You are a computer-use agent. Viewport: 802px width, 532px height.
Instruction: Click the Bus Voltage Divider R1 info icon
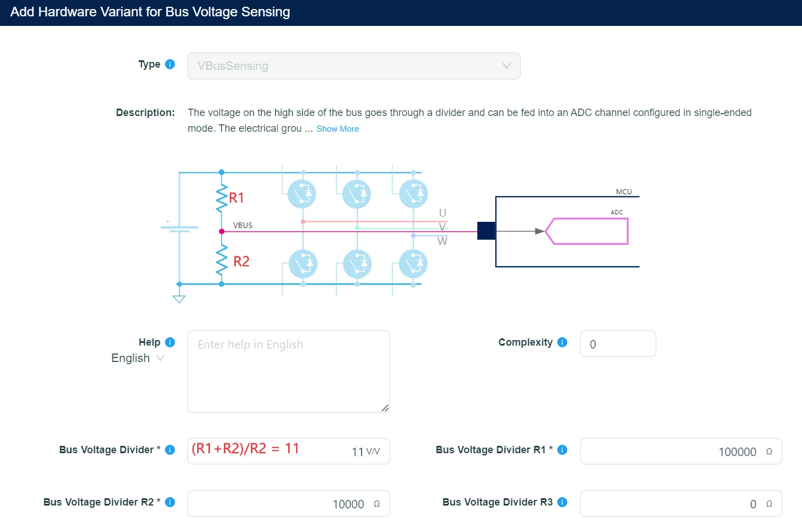[562, 450]
